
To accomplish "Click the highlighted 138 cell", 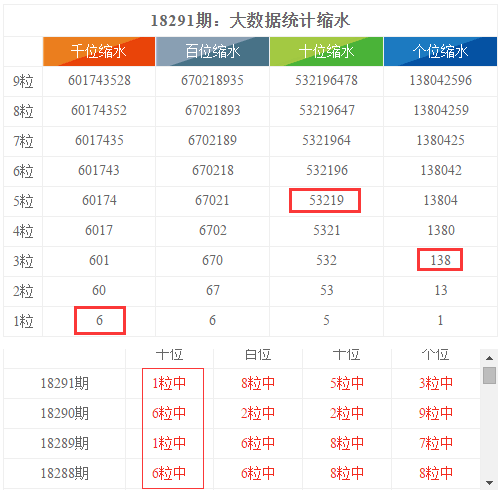I will pyautogui.click(x=440, y=259).
